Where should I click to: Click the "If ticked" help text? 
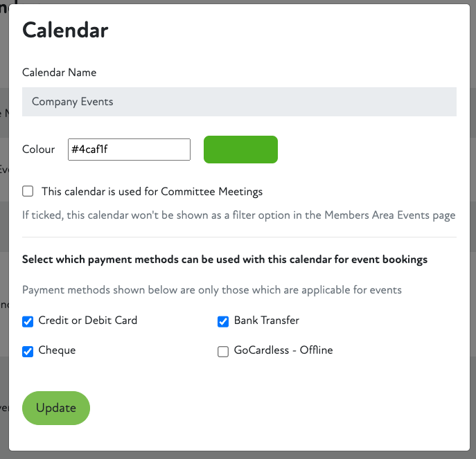point(238,215)
